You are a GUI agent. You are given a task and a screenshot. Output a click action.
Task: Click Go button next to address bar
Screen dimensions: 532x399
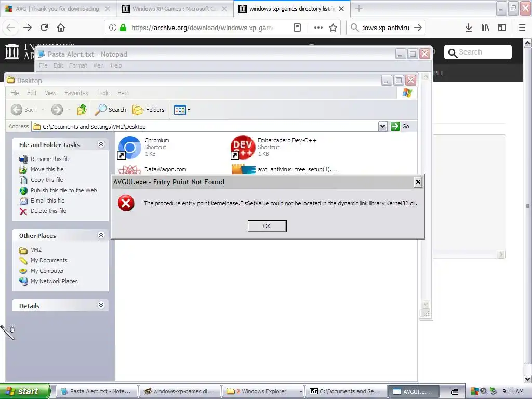[x=400, y=126]
